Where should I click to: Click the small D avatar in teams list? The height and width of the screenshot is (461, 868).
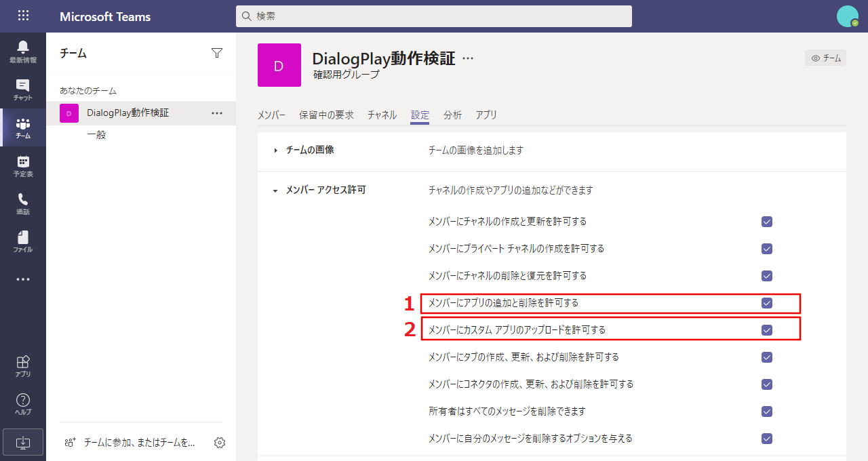pos(69,113)
